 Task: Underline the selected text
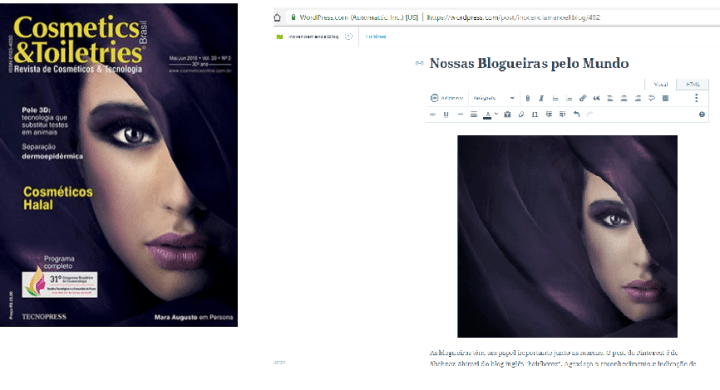click(x=446, y=114)
